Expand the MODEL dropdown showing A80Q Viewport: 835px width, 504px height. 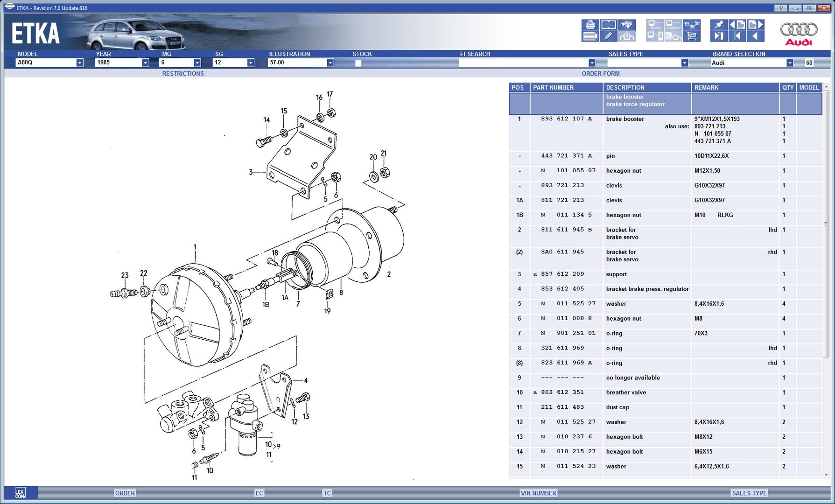point(79,63)
